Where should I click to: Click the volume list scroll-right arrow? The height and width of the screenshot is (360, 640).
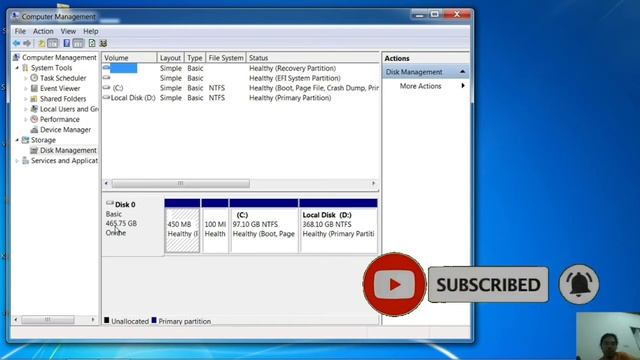(x=373, y=184)
